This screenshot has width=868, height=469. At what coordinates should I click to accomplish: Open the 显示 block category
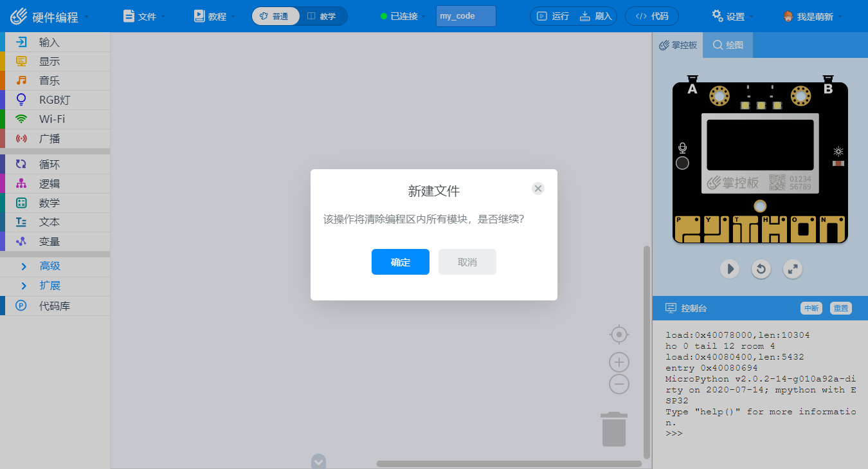pyautogui.click(x=55, y=62)
